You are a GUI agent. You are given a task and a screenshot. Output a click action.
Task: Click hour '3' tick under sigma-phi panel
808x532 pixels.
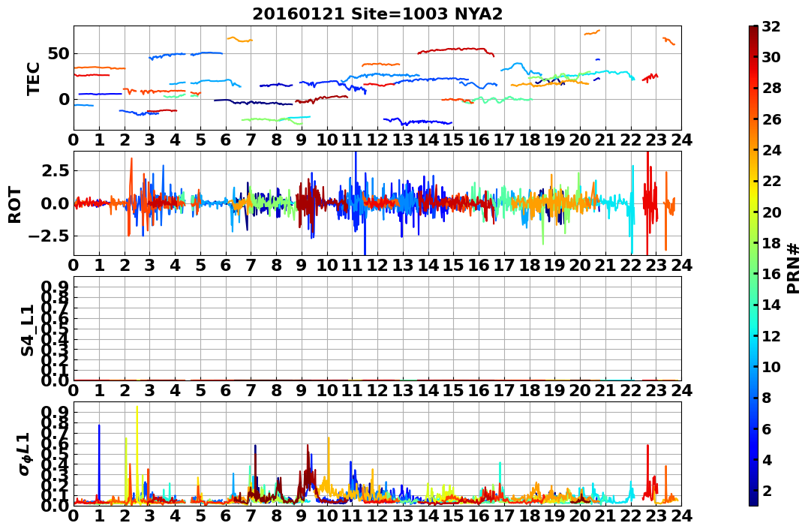pyautogui.click(x=149, y=515)
